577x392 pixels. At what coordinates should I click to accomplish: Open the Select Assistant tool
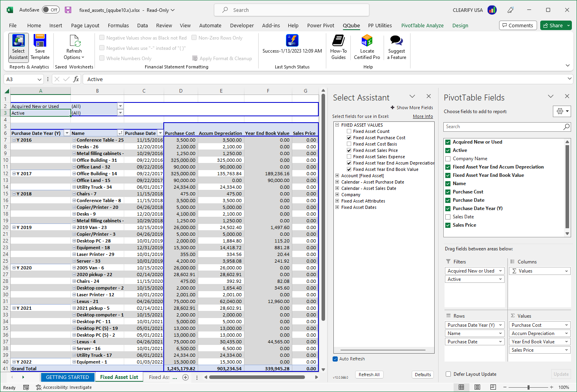coord(18,47)
